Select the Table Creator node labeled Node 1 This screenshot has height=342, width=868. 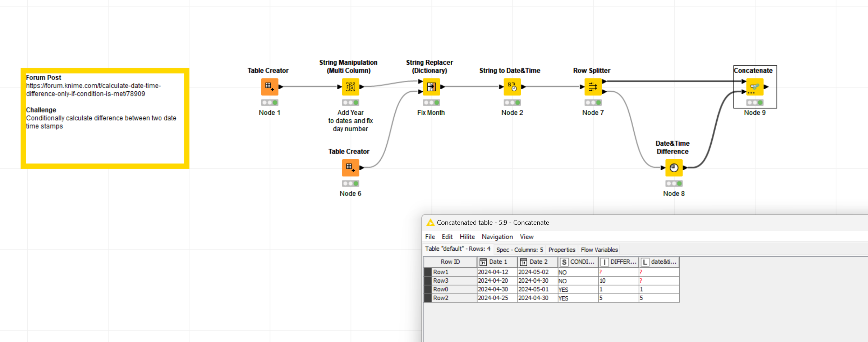(x=270, y=87)
